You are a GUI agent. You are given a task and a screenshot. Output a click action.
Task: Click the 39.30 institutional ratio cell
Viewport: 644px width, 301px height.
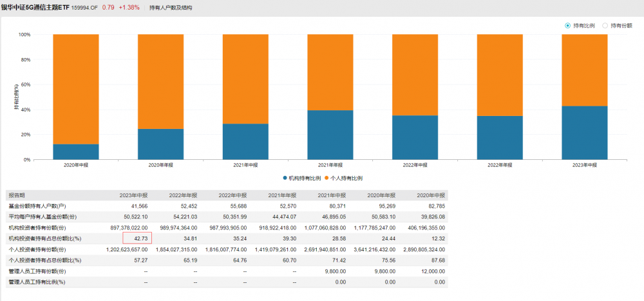(290, 238)
